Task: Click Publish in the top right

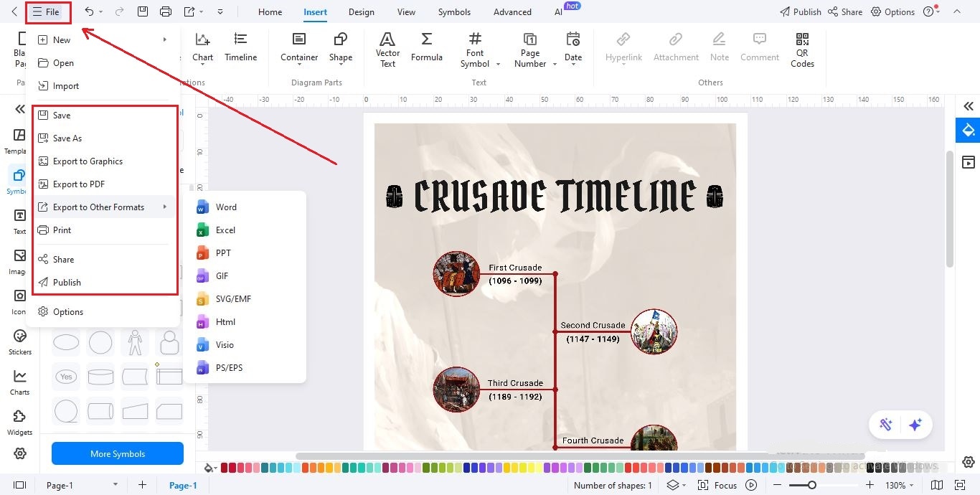Action: coord(800,11)
